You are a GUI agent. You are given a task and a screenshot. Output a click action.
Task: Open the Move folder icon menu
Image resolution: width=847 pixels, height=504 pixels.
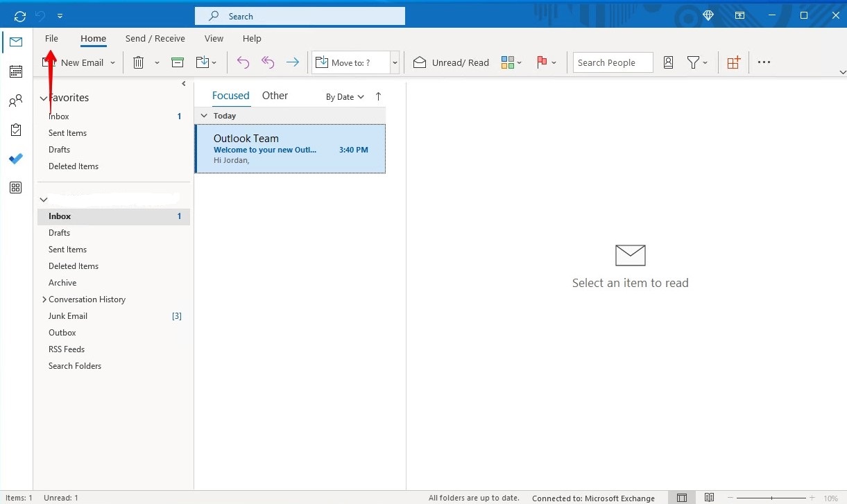[x=206, y=62]
